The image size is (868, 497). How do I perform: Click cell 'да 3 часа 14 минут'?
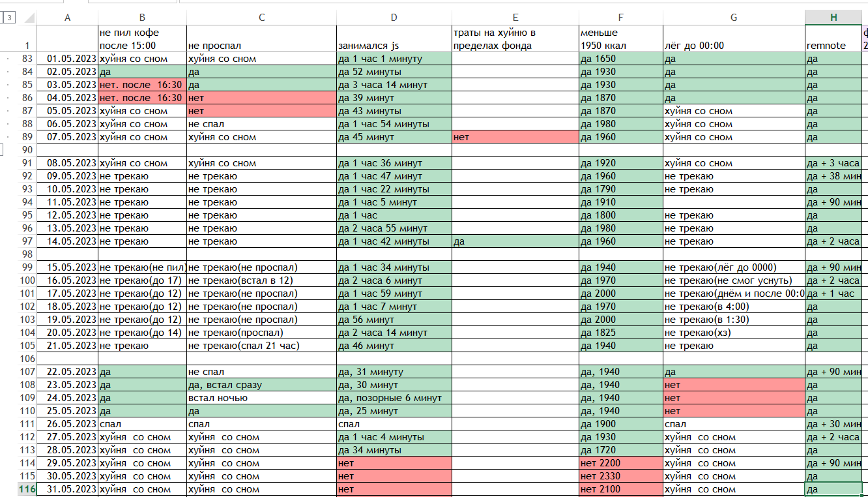[x=394, y=85]
